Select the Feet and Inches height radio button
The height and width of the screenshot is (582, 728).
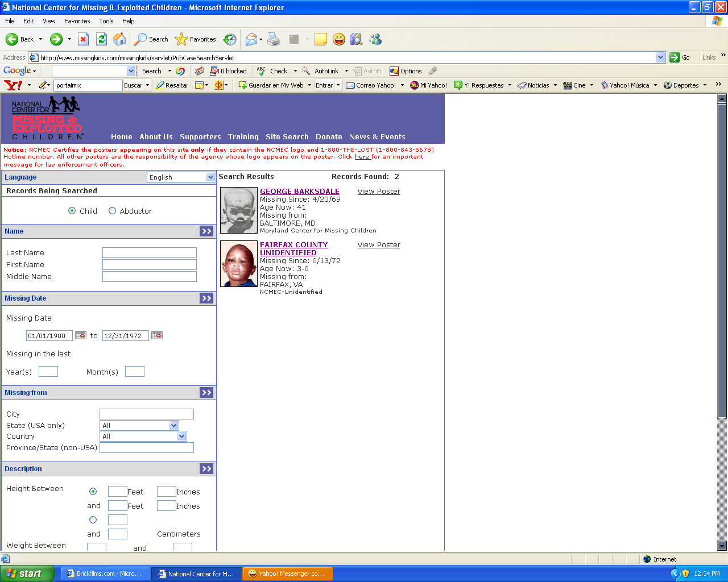pyautogui.click(x=93, y=491)
